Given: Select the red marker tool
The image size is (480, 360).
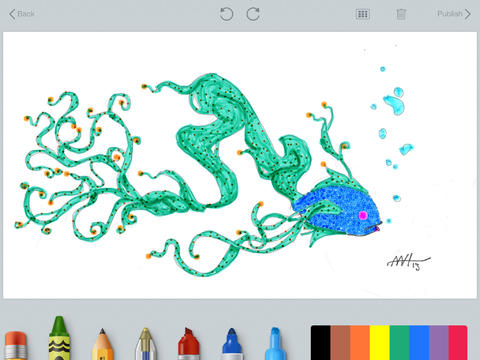Looking at the screenshot, I should [188, 344].
